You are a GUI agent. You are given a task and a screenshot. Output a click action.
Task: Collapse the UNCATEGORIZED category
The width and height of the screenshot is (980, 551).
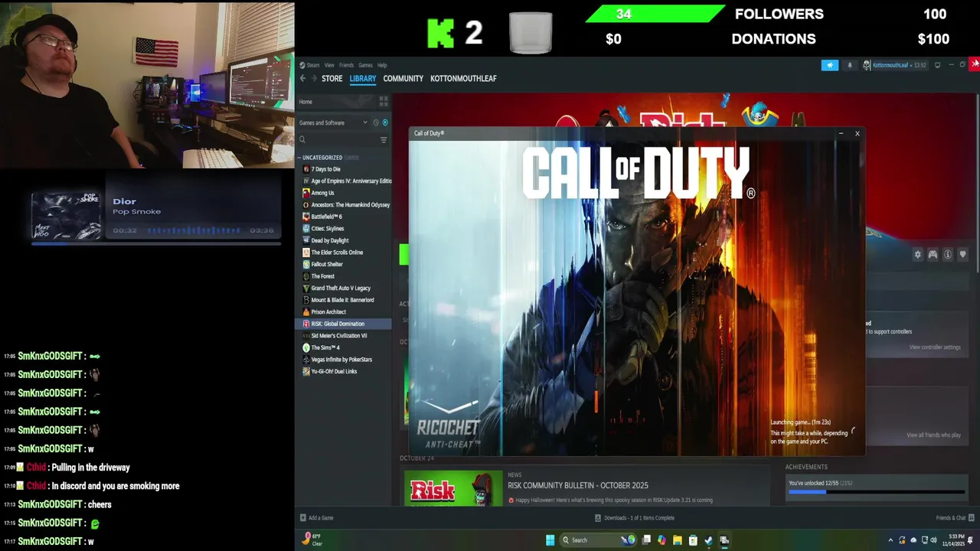300,158
